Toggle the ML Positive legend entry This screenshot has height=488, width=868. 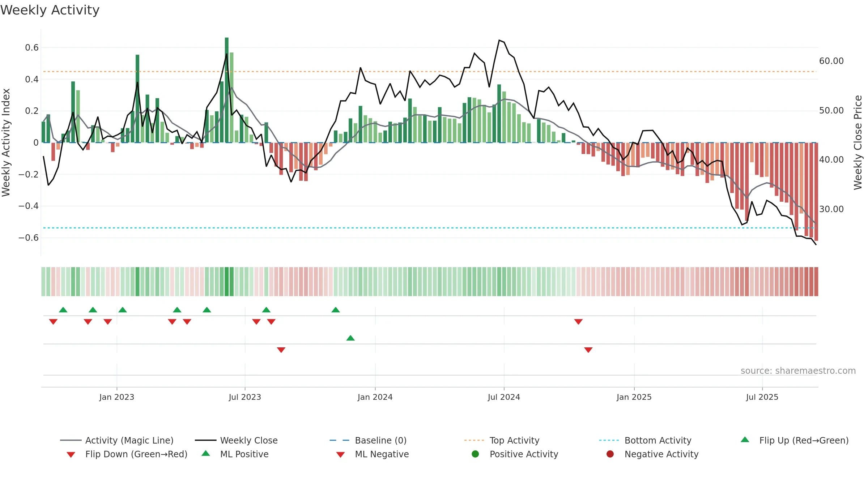coord(235,454)
